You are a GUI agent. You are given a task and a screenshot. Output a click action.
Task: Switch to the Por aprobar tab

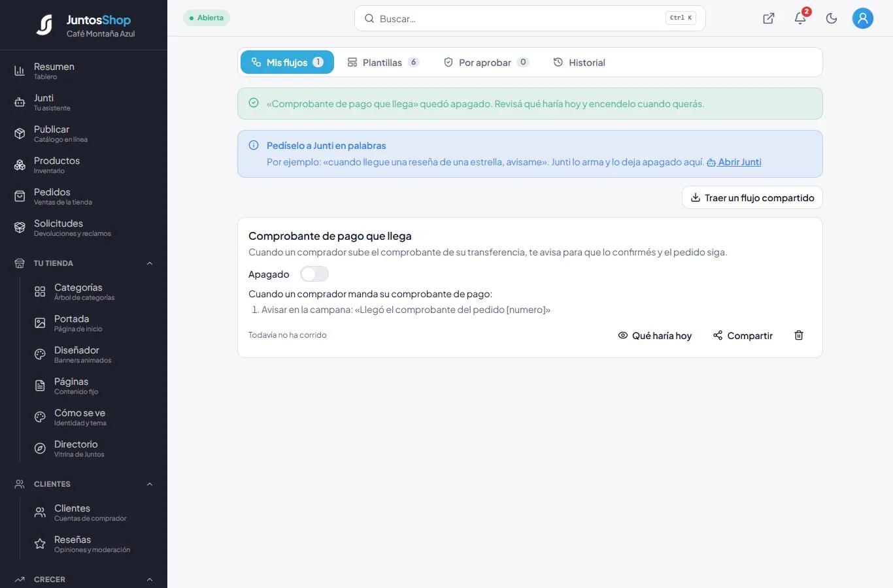pyautogui.click(x=485, y=62)
